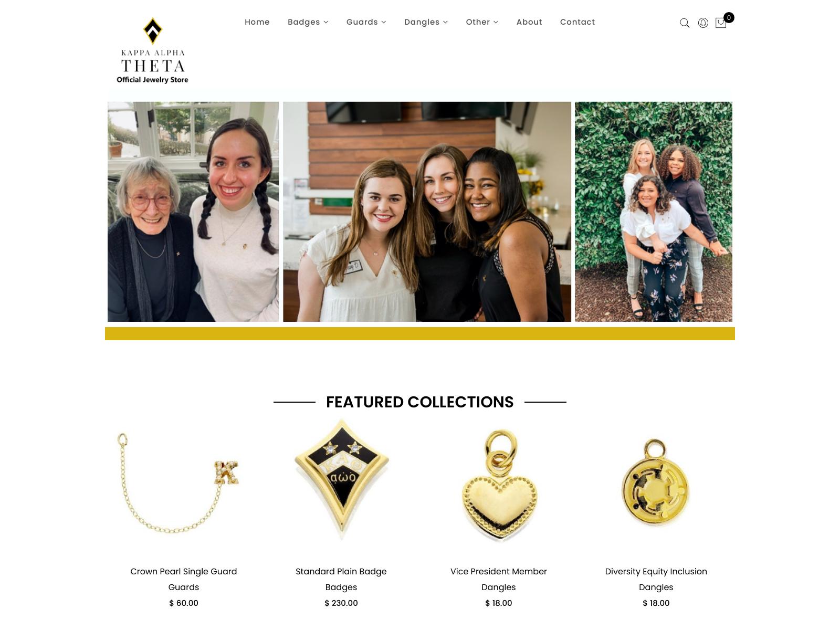Expand the Guards dropdown menu
The height and width of the screenshot is (630, 840).
(366, 22)
